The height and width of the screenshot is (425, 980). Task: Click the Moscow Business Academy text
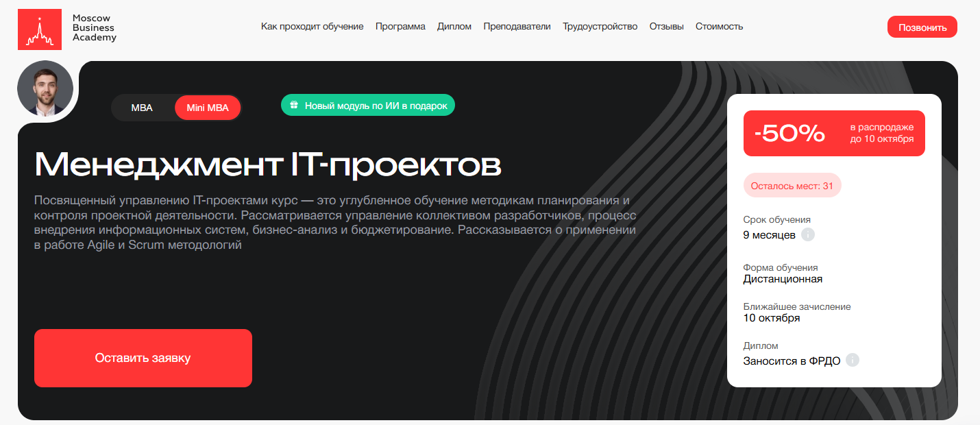(94, 28)
